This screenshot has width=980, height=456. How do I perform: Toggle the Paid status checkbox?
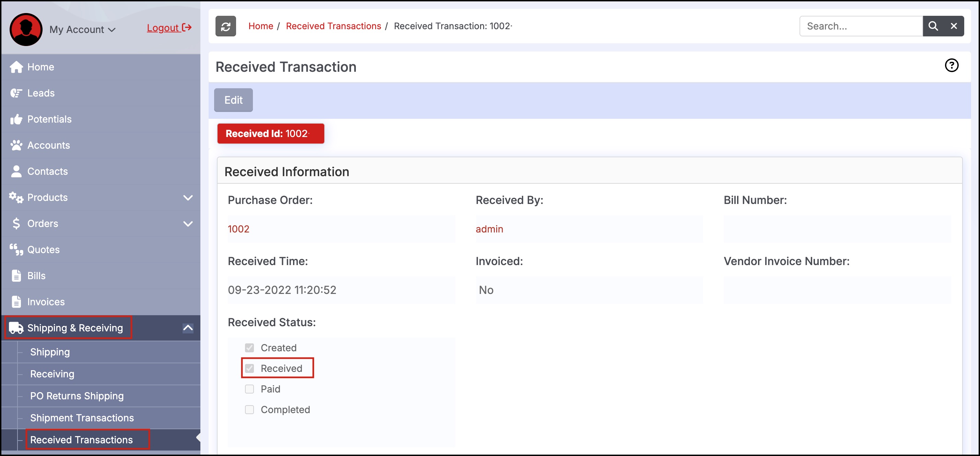point(249,389)
